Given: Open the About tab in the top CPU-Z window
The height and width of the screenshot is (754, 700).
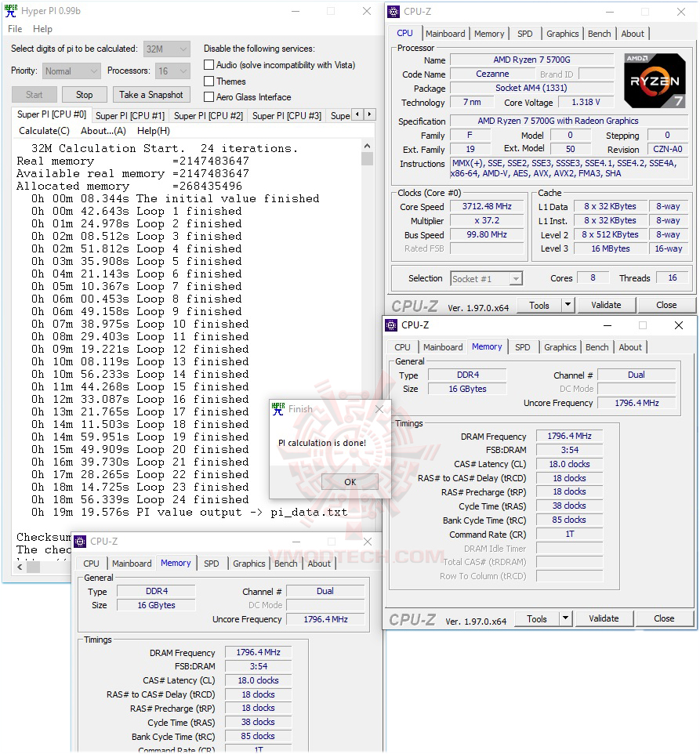Looking at the screenshot, I should click(x=633, y=34).
